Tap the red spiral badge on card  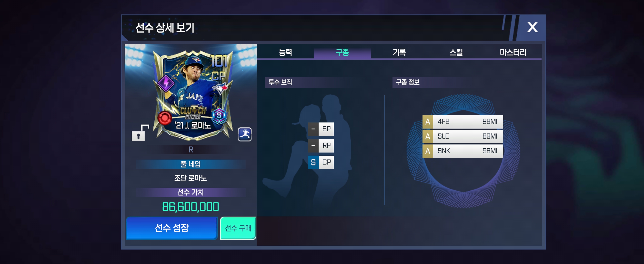point(164,118)
